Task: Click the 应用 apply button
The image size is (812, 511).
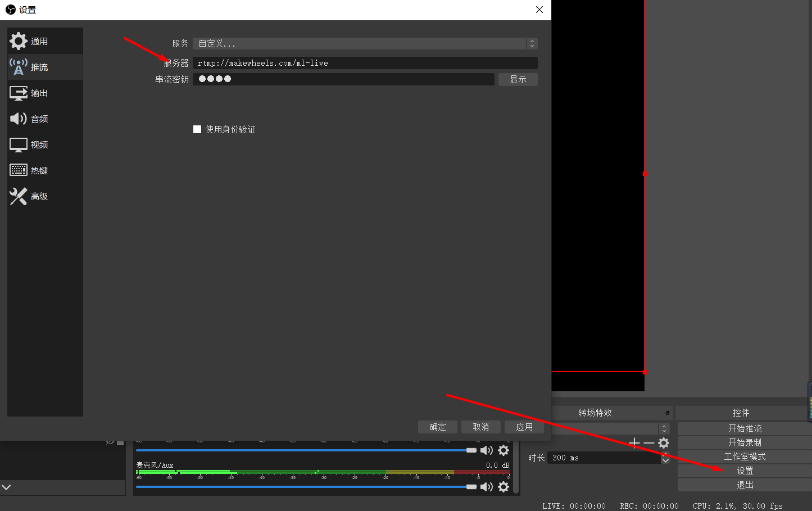Action: (524, 427)
